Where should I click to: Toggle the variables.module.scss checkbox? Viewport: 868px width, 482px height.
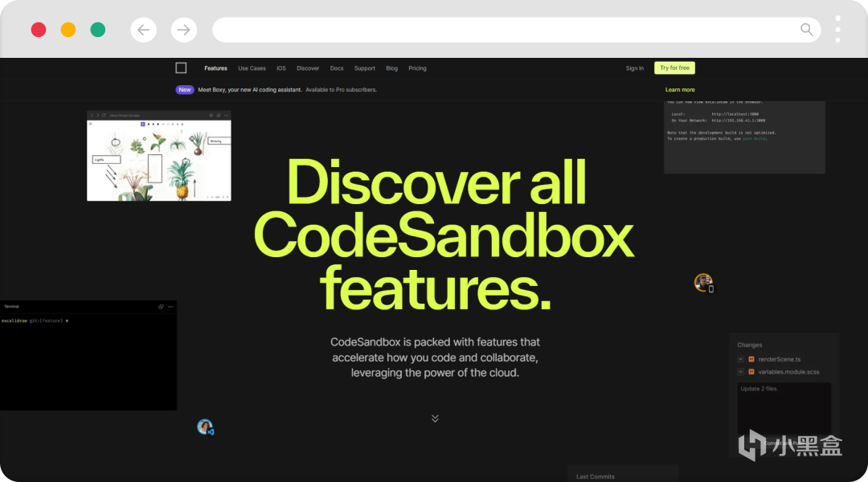741,372
